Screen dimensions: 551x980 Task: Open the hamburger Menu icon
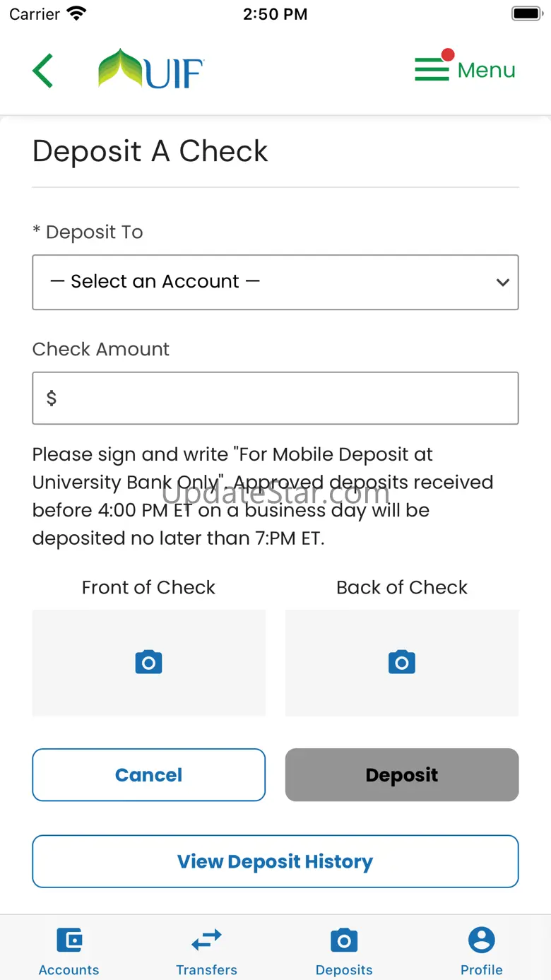[432, 69]
